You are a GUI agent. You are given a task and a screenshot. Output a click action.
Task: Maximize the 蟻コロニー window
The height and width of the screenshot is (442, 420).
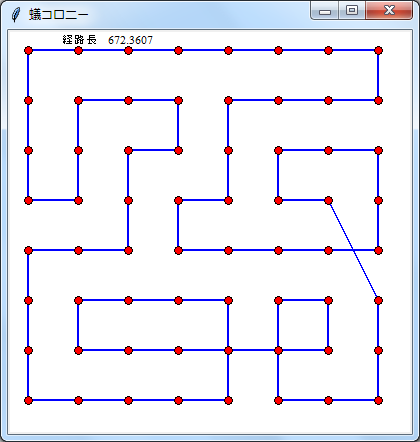tap(352, 11)
